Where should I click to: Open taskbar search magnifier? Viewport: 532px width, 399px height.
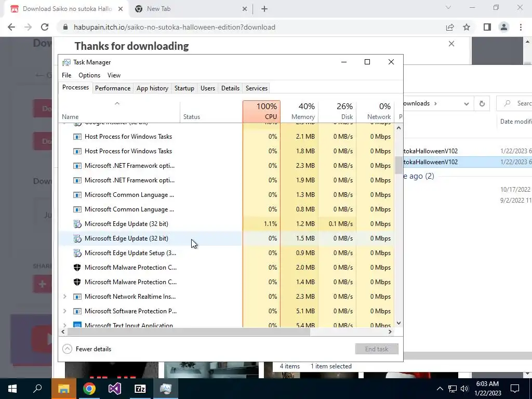point(37,389)
